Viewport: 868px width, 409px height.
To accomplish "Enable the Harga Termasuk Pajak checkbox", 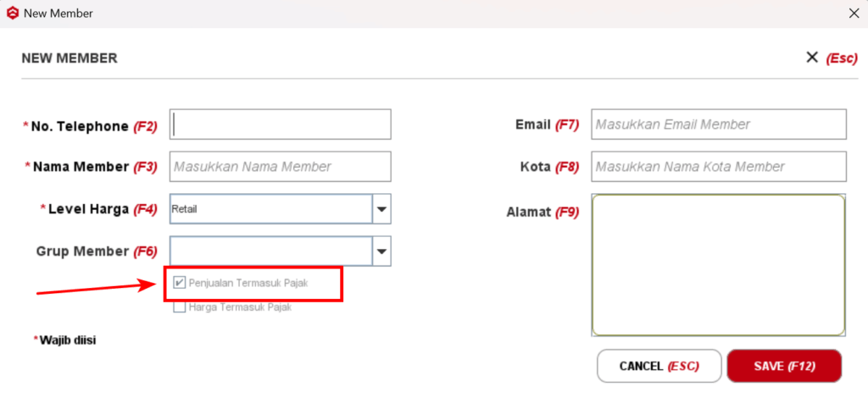I will [179, 307].
